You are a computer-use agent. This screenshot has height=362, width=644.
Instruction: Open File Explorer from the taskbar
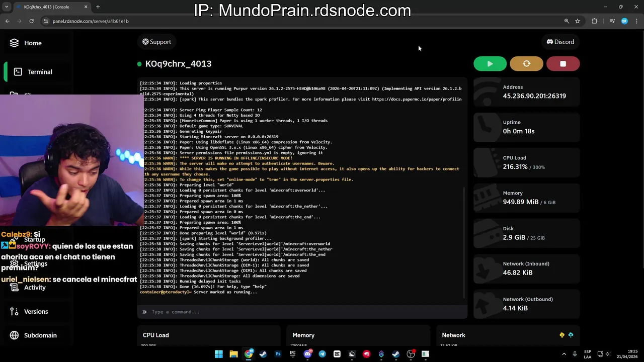[233, 354]
